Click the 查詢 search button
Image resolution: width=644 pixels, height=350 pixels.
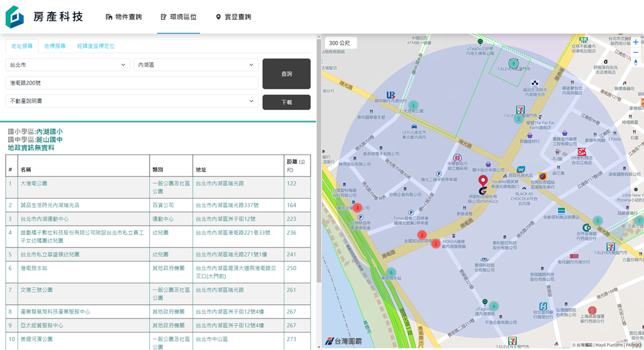286,74
